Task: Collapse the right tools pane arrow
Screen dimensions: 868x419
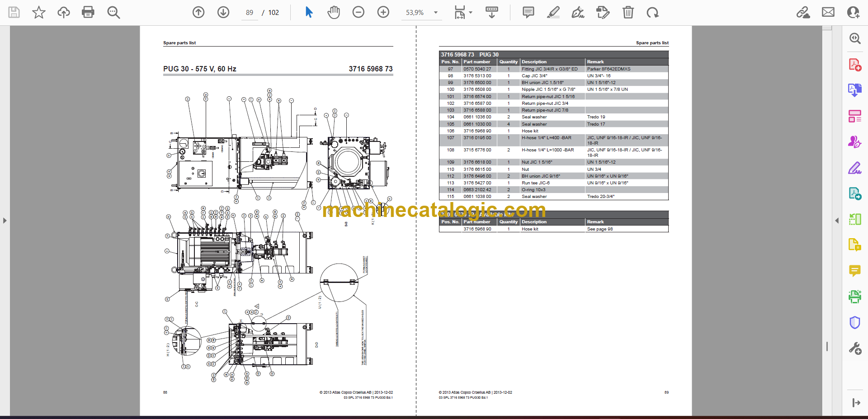Action: pos(856,403)
